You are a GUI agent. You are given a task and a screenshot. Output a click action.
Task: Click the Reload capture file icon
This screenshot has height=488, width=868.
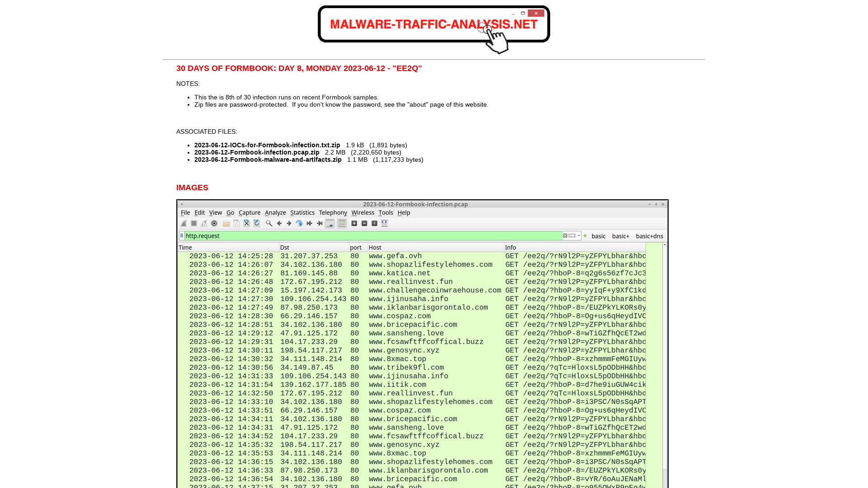tap(257, 224)
